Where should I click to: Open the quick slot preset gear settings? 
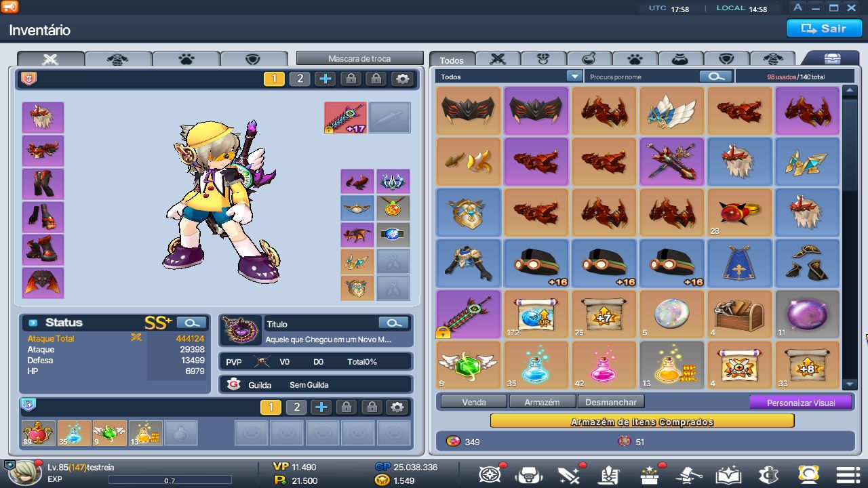(398, 407)
